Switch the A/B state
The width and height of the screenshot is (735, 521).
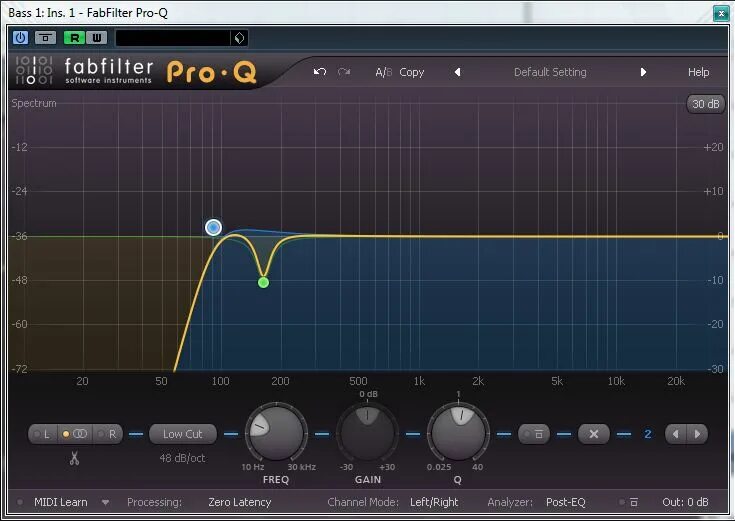tap(383, 72)
